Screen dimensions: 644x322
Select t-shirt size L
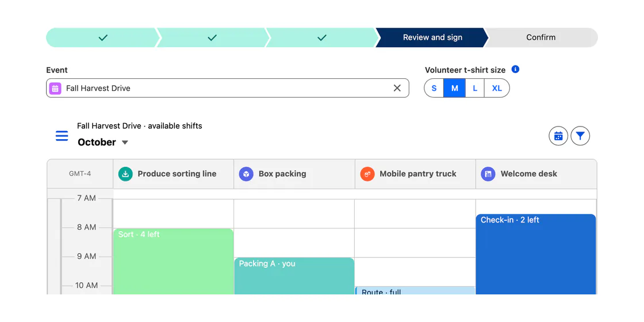pos(475,89)
